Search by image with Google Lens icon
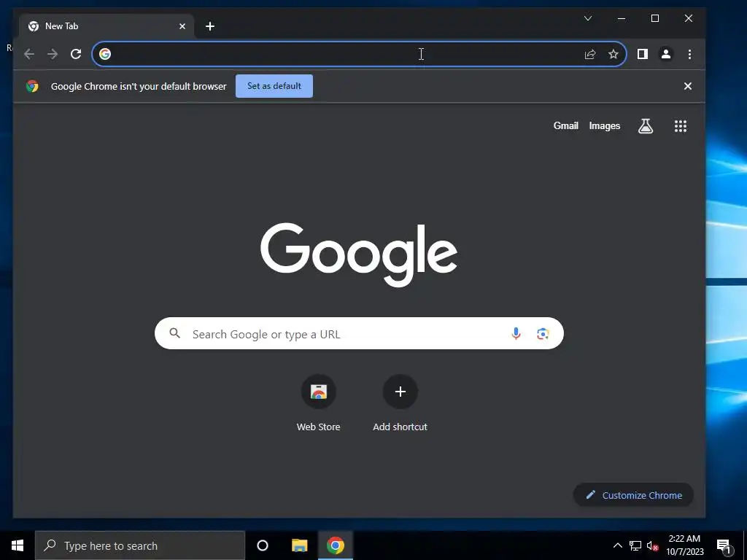Screen dimensions: 747x560 tap(543, 333)
